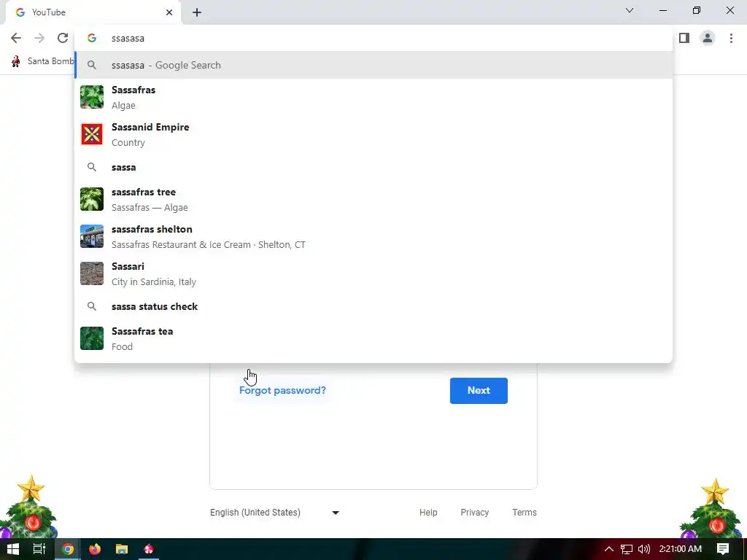Click the forward navigation arrow
The height and width of the screenshot is (560, 747).
(x=39, y=38)
